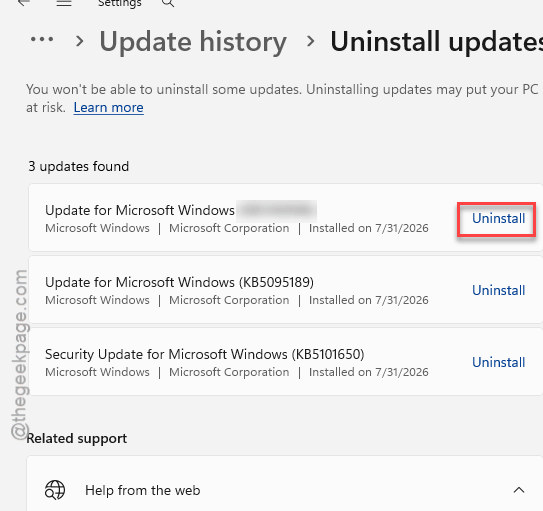Uninstall security update KB5101650
This screenshot has width=543, height=511.
point(498,362)
